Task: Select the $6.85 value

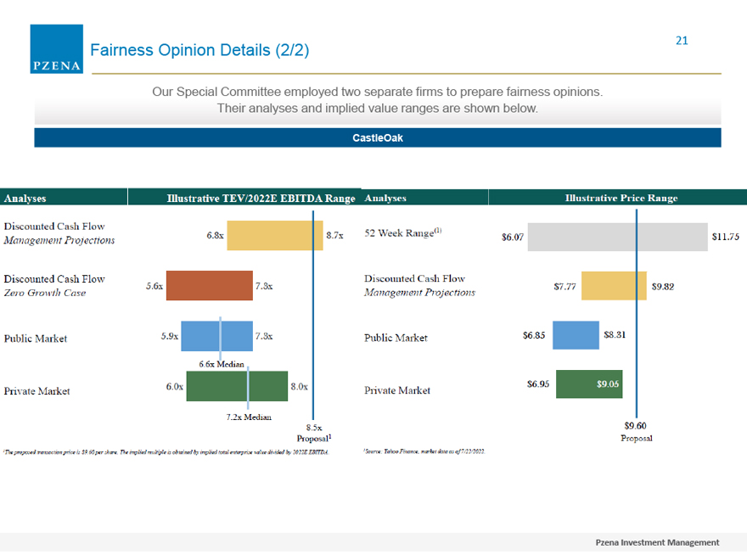Action: coord(534,335)
